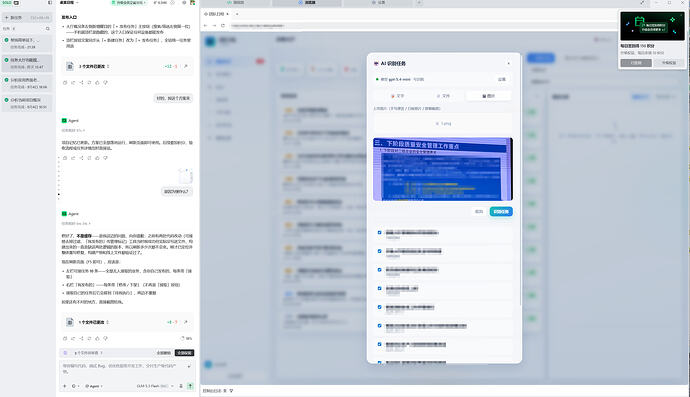Open task search magnifier in sidebar
The width and height of the screenshot is (690, 397).
click(48, 29)
